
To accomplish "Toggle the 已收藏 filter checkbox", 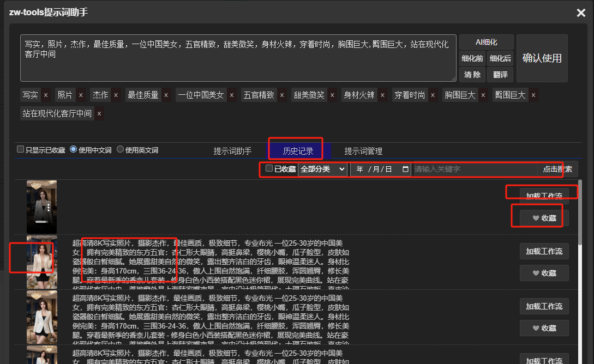I will click(x=269, y=168).
